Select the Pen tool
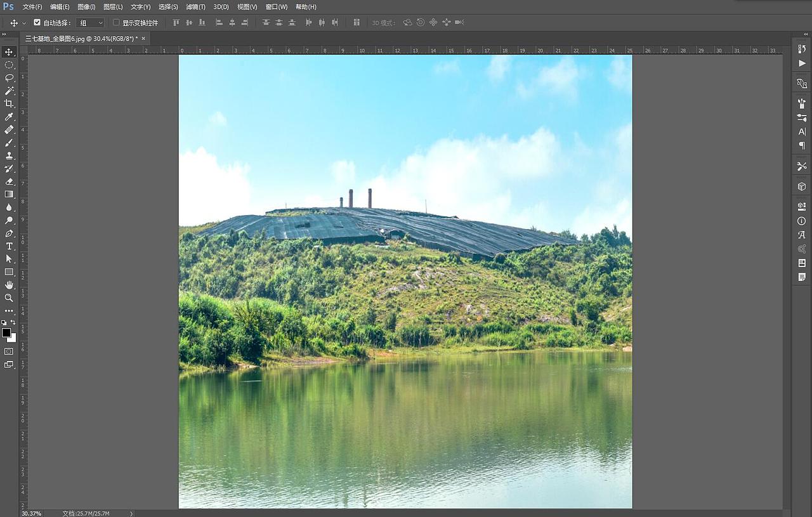 click(9, 233)
